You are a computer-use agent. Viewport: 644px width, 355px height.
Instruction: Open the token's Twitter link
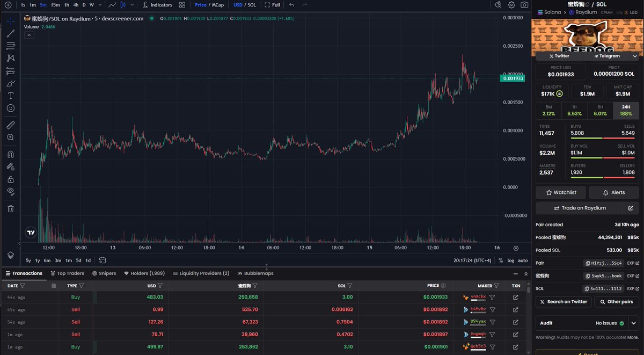[x=560, y=56]
